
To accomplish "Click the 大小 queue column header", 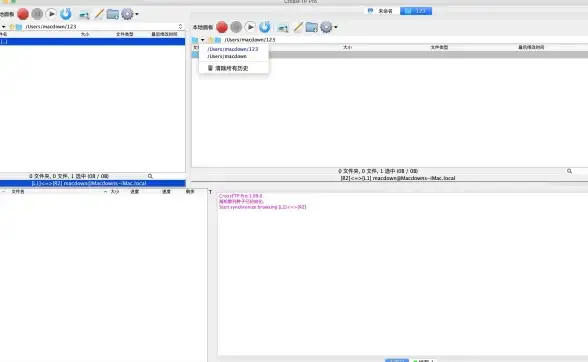I will coord(115,192).
